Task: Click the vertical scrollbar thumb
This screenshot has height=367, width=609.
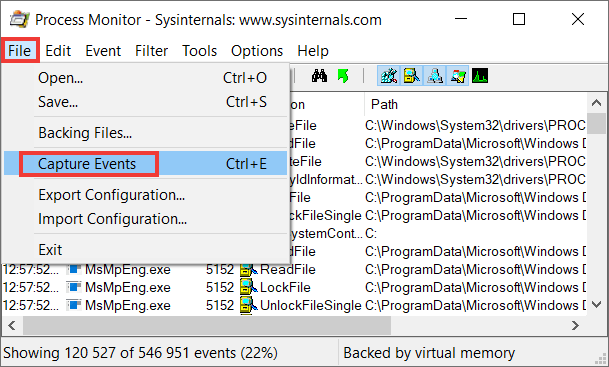Action: click(597, 123)
